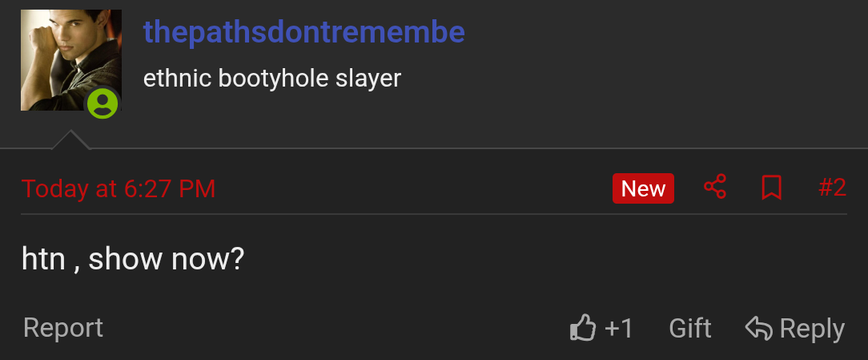Send a Gift to the poster

[689, 329]
